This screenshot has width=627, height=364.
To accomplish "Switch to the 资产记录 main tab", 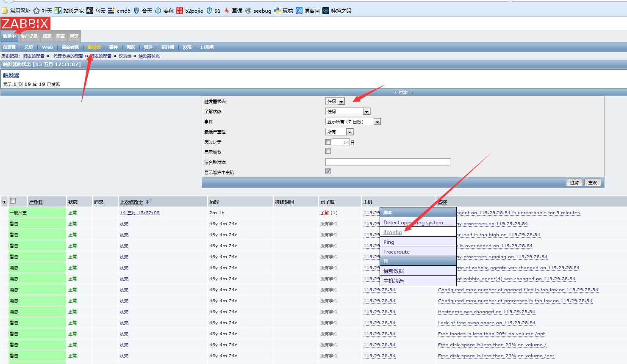I will pyautogui.click(x=29, y=36).
